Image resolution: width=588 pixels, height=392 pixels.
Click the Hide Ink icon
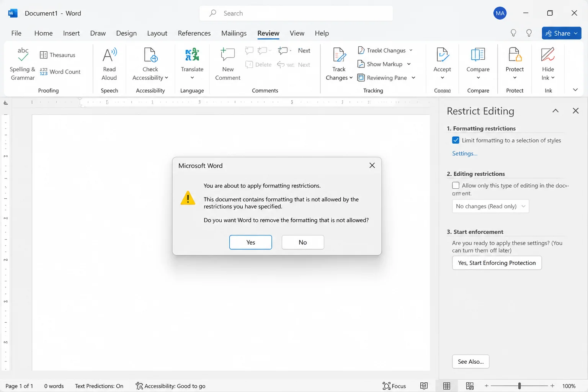pyautogui.click(x=548, y=55)
